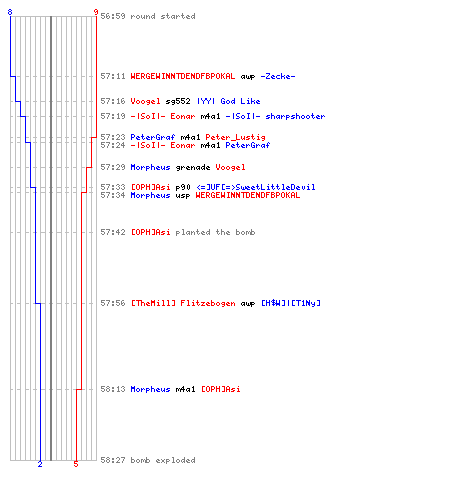Select attacker name Voogel at 57:16
Viewport: 450px width, 500px height.
click(x=145, y=101)
